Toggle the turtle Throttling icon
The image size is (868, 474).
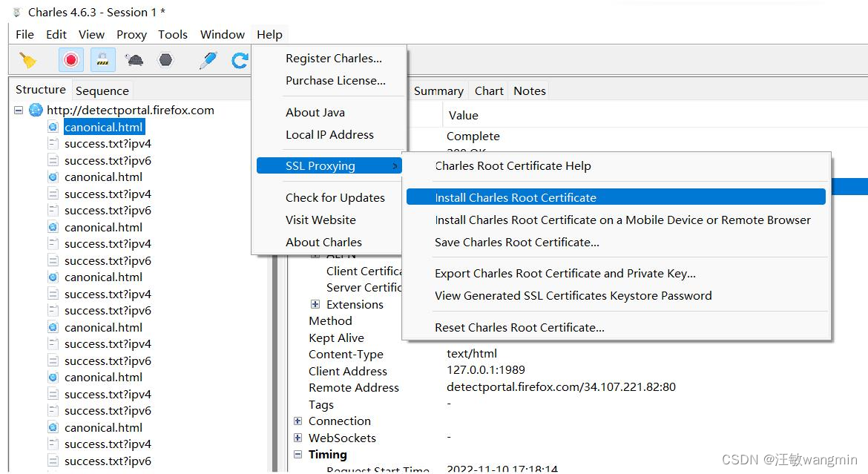tap(134, 60)
